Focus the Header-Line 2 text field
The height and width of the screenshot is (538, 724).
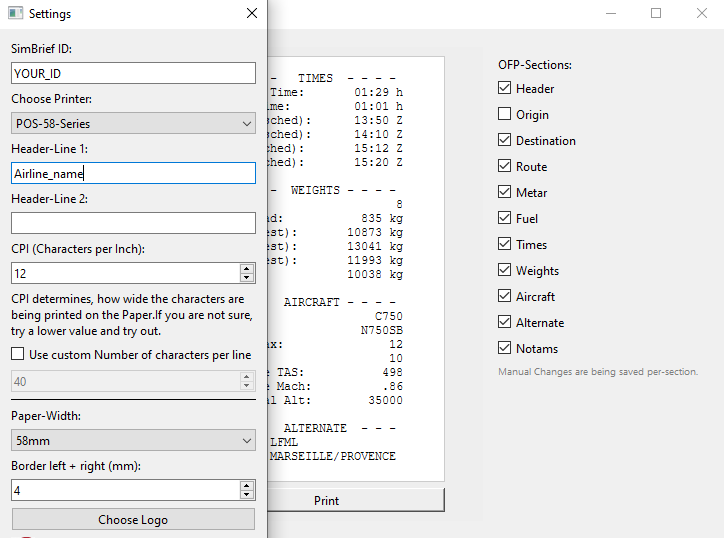(133, 223)
